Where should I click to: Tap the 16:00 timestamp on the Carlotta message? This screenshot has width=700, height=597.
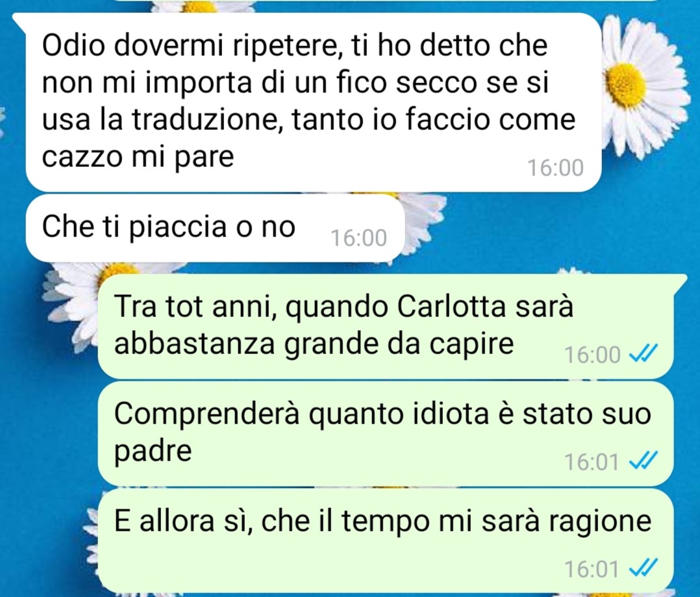(592, 355)
